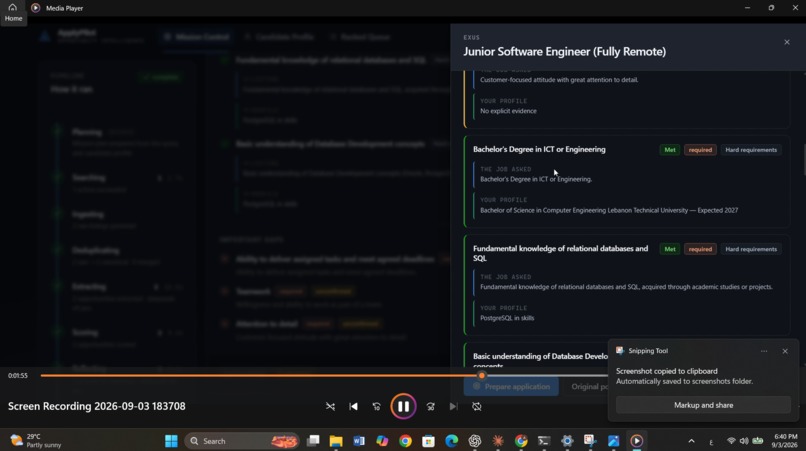Click the taskbar Search box
Screen dimensions: 806x451
242,441
